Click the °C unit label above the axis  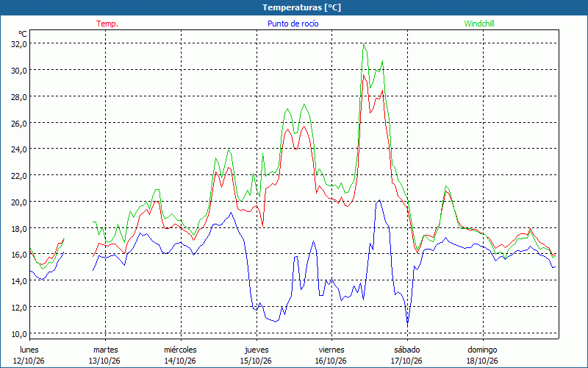(x=23, y=34)
